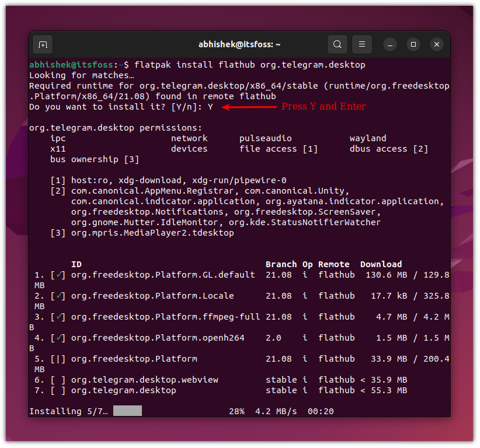The image size is (480, 448).
Task: Click the 'wayland' permission
Action: 368,138
